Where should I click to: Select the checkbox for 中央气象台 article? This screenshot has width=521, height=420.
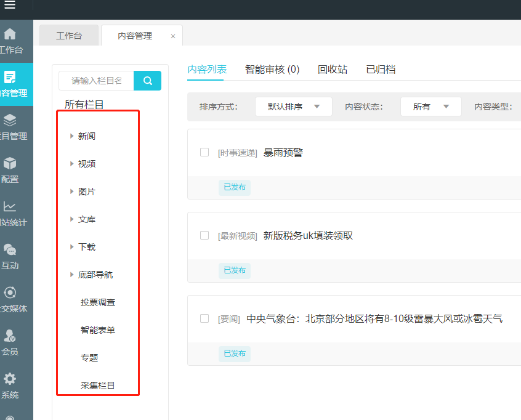click(x=204, y=318)
